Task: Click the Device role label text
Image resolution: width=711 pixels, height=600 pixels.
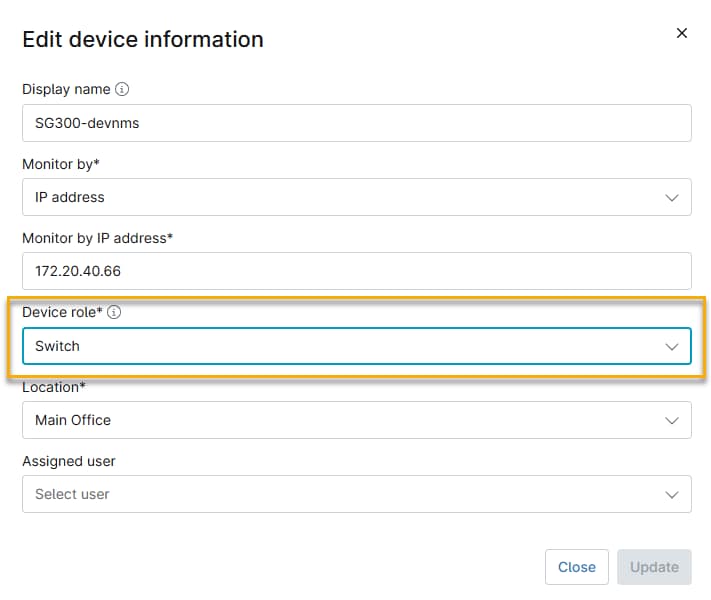Action: (61, 312)
